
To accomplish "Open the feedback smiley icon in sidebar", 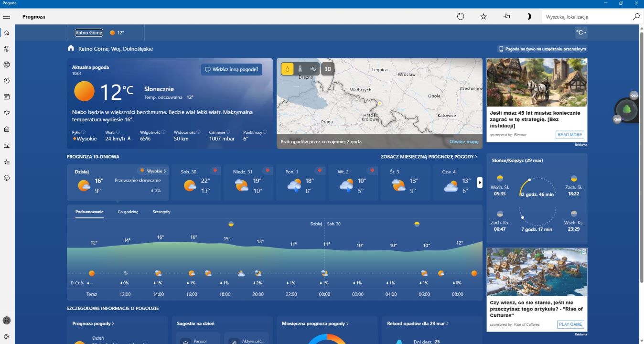I will (x=7, y=178).
